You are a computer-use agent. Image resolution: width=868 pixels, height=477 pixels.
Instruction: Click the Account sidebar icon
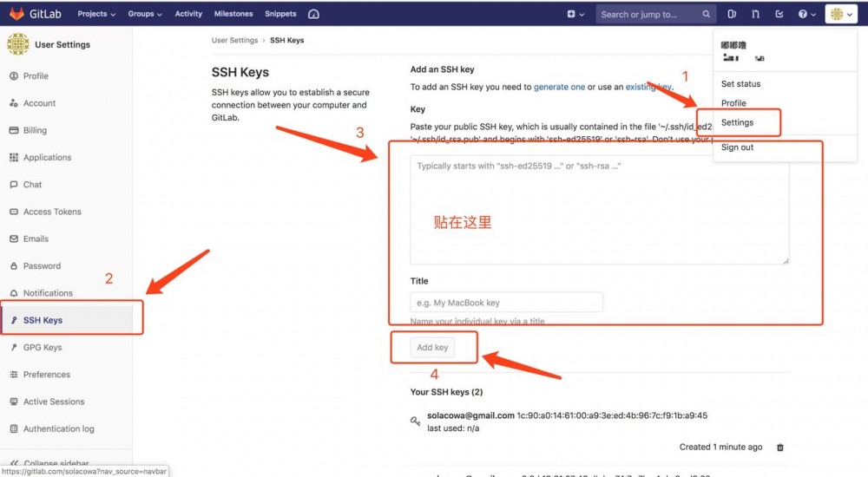point(14,103)
